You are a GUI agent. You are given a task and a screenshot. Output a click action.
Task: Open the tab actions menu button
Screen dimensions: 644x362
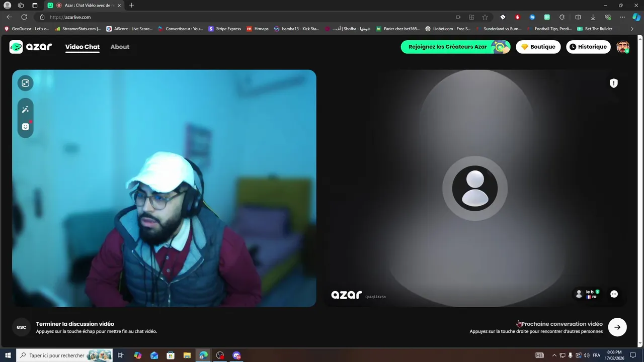(35, 5)
